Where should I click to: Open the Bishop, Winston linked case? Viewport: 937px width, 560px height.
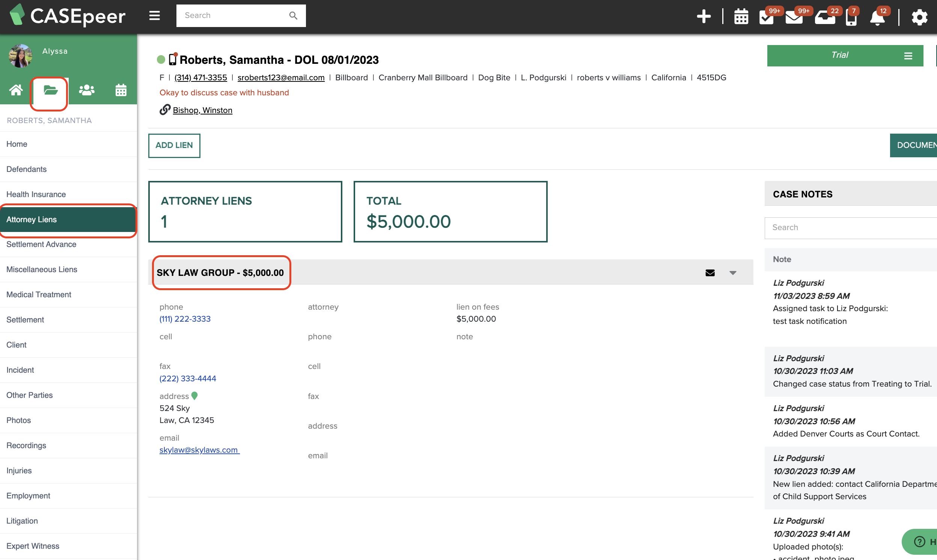click(x=203, y=110)
